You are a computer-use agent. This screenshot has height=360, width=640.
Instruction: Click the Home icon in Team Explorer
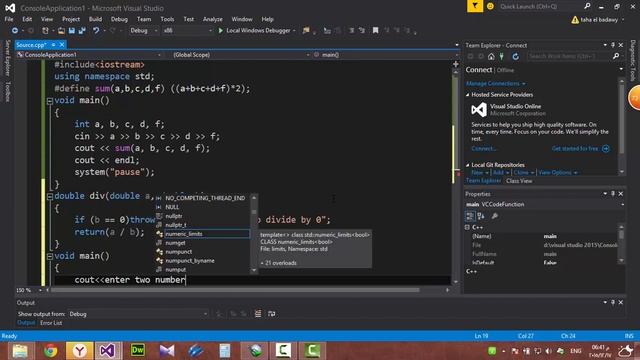tap(491, 57)
